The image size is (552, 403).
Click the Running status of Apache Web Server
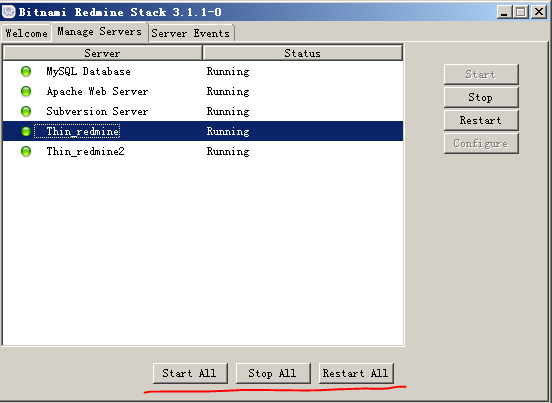point(228,92)
